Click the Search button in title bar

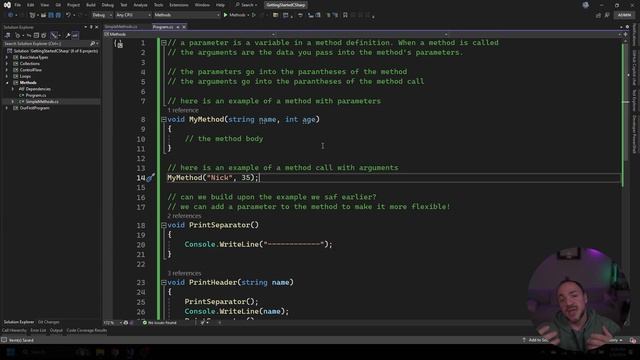coord(246,5)
